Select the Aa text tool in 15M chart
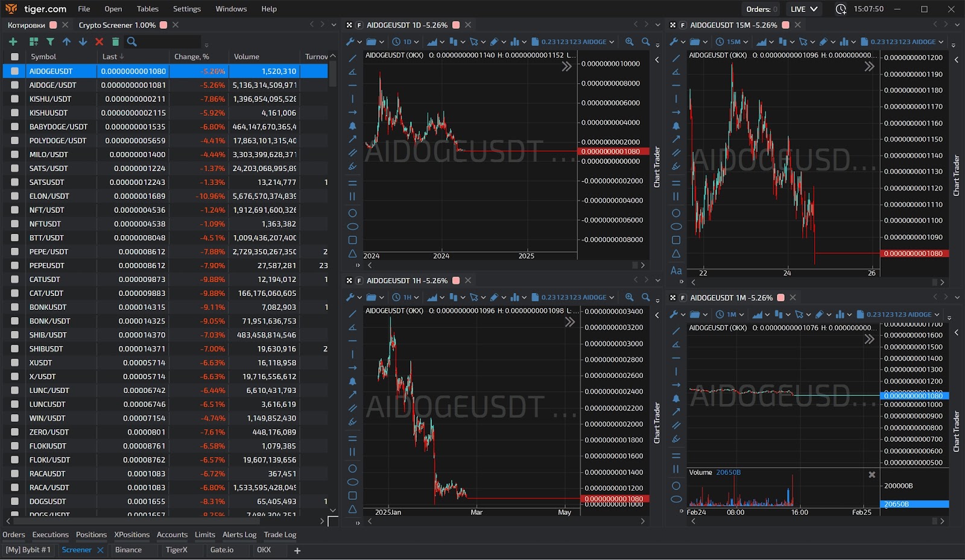The width and height of the screenshot is (965, 560). point(676,271)
